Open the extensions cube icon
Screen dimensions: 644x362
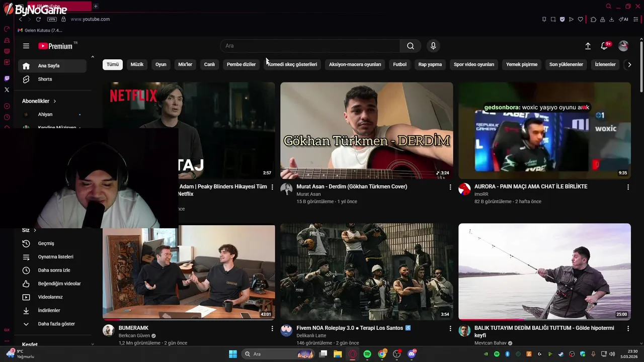coord(593,19)
